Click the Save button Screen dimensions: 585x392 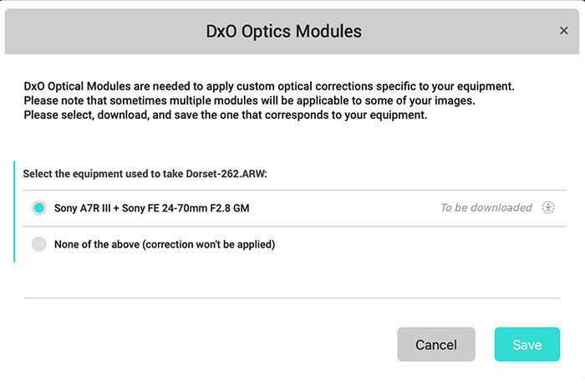coord(526,344)
